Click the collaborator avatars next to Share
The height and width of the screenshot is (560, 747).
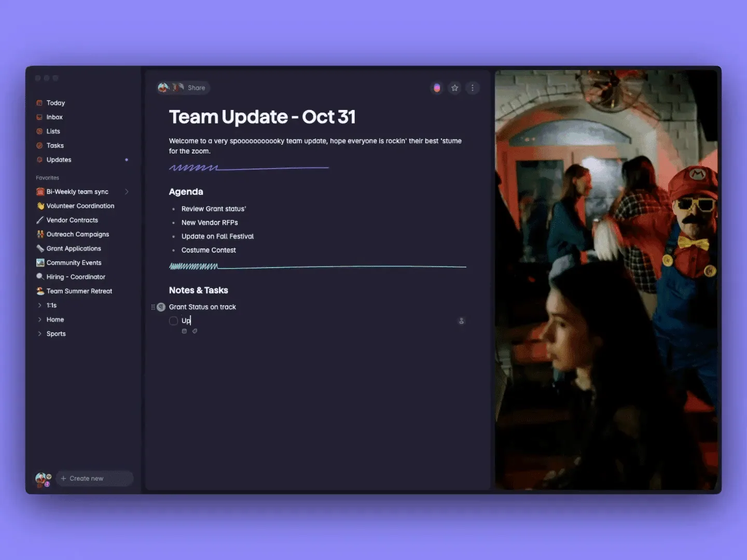click(172, 88)
